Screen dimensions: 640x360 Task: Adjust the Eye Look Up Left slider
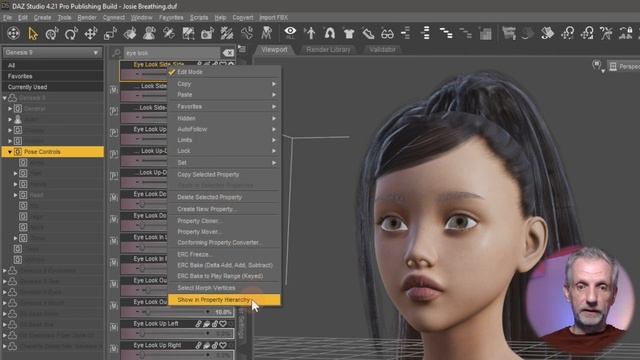coord(177,334)
